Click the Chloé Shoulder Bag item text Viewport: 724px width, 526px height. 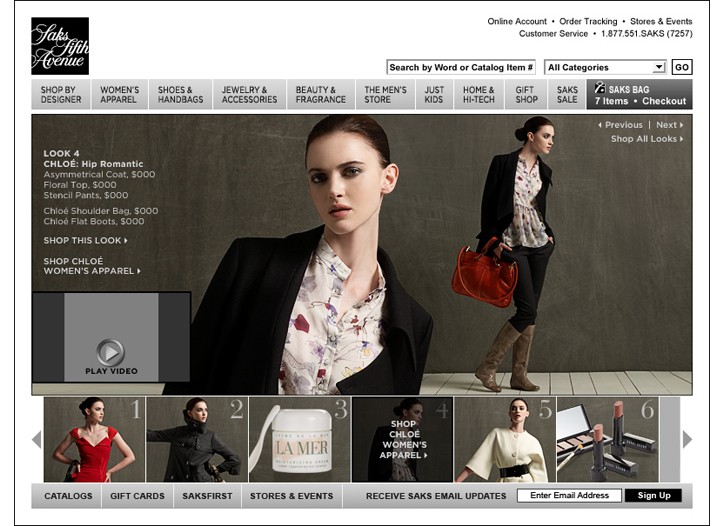[101, 211]
